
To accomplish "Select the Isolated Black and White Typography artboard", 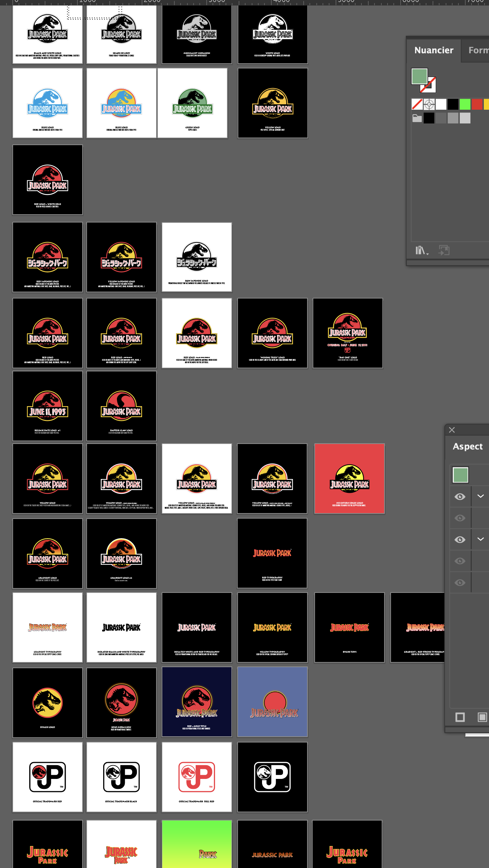I will pos(121,627).
